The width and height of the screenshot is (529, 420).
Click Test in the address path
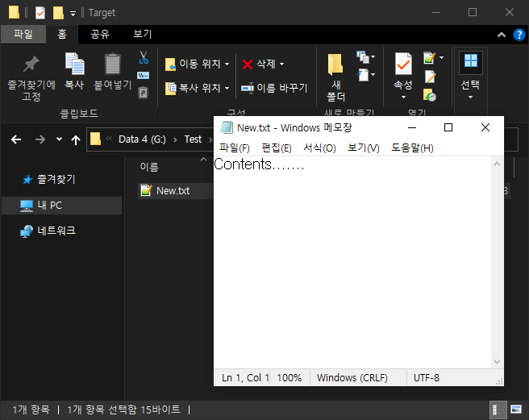(x=193, y=139)
